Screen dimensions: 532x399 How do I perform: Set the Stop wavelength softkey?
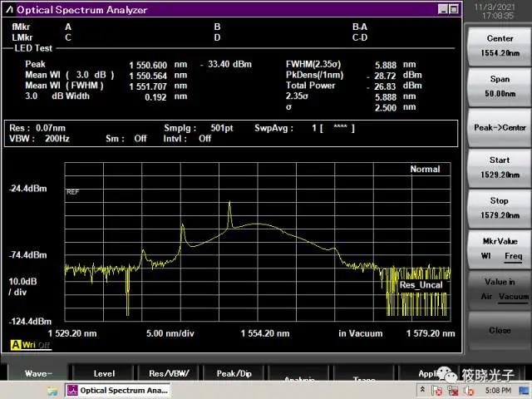click(x=499, y=207)
